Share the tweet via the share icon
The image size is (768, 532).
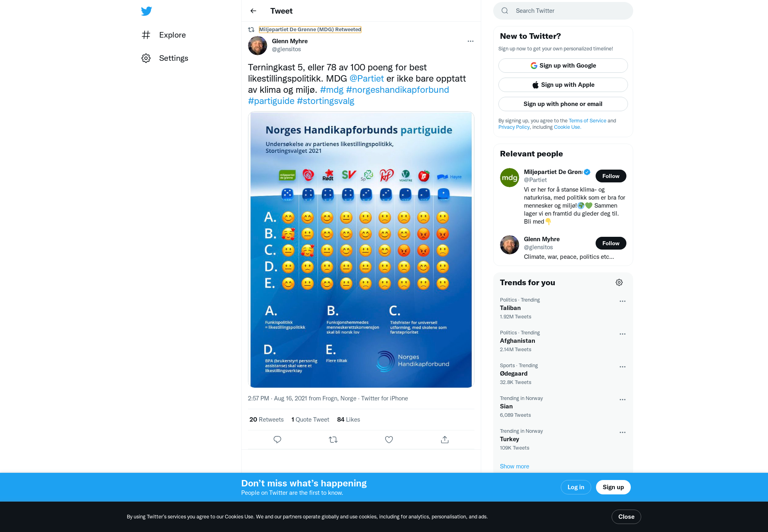pyautogui.click(x=445, y=440)
